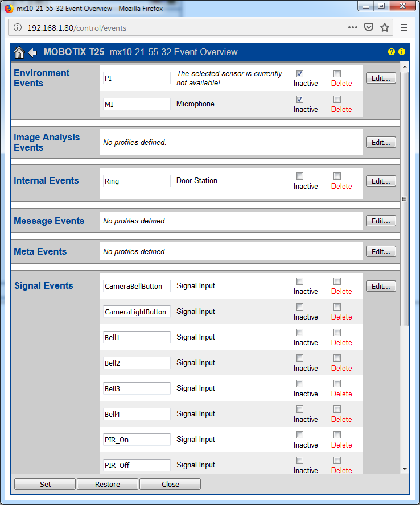420x505 pixels.
Task: Mark PIR_On event as Inactive
Action: (x=299, y=434)
